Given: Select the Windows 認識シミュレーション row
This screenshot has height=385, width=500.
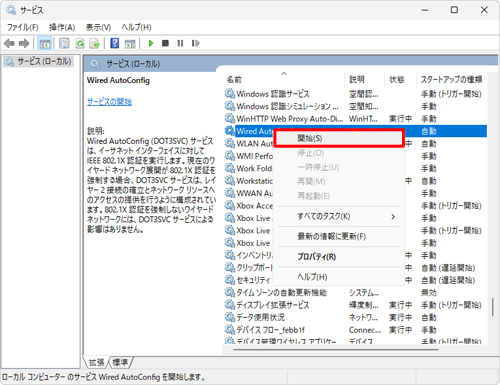Looking at the screenshot, I should tap(355, 106).
